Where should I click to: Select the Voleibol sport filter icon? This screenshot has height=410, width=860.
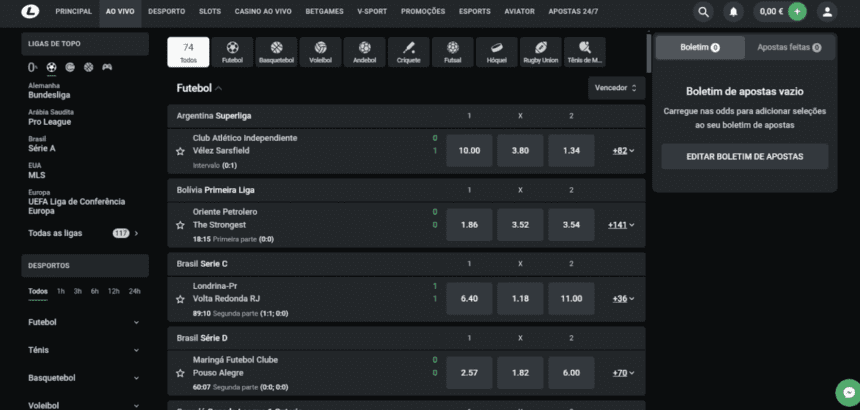pyautogui.click(x=320, y=52)
